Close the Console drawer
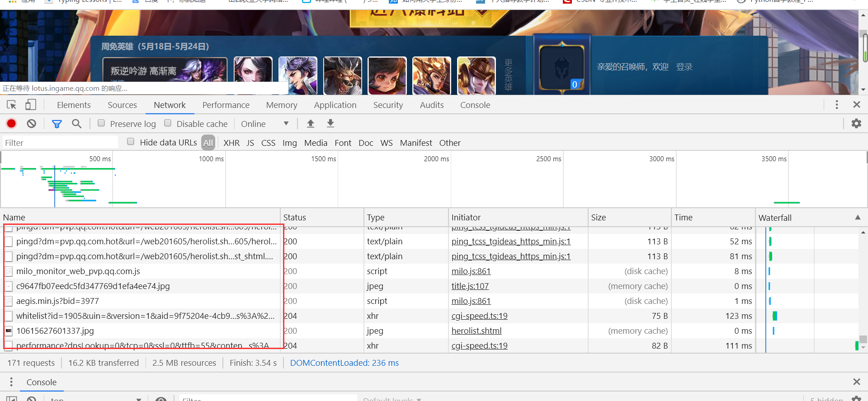868x401 pixels. [x=856, y=382]
